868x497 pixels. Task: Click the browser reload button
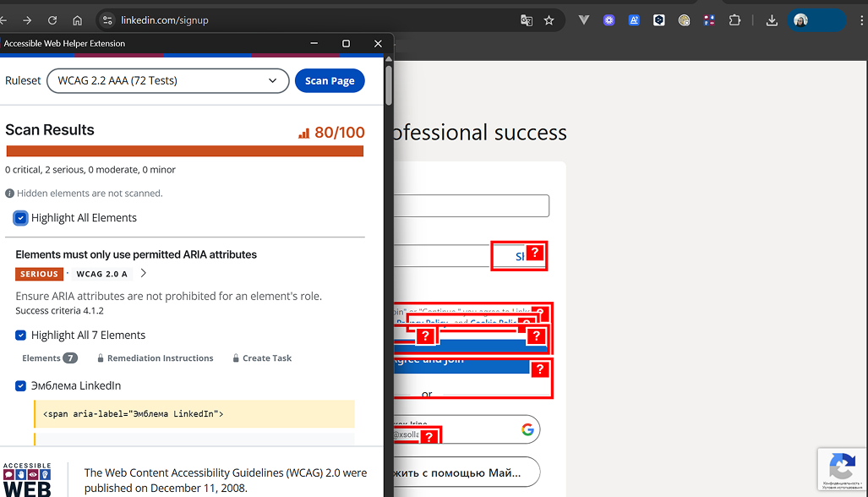pyautogui.click(x=52, y=20)
